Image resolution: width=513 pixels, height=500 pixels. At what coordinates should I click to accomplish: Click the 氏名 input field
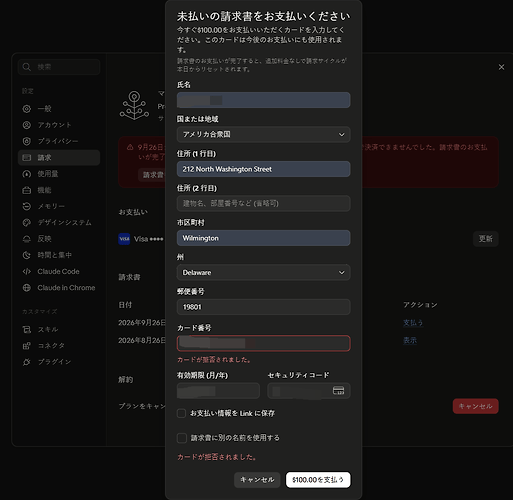tap(263, 100)
